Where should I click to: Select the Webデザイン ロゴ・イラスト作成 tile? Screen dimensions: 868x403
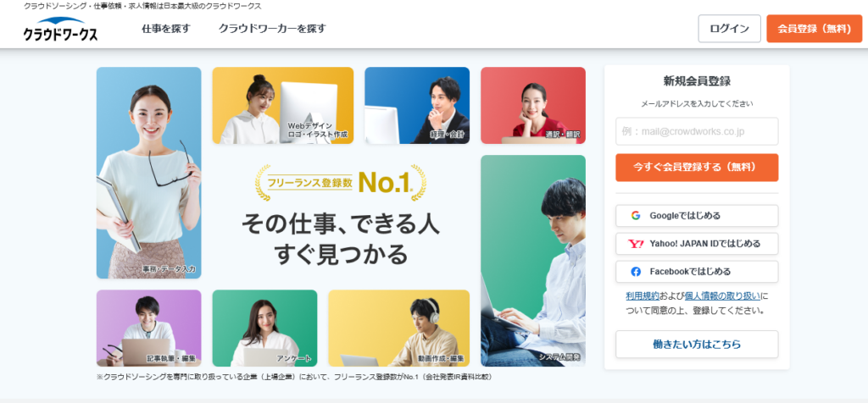coord(283,106)
